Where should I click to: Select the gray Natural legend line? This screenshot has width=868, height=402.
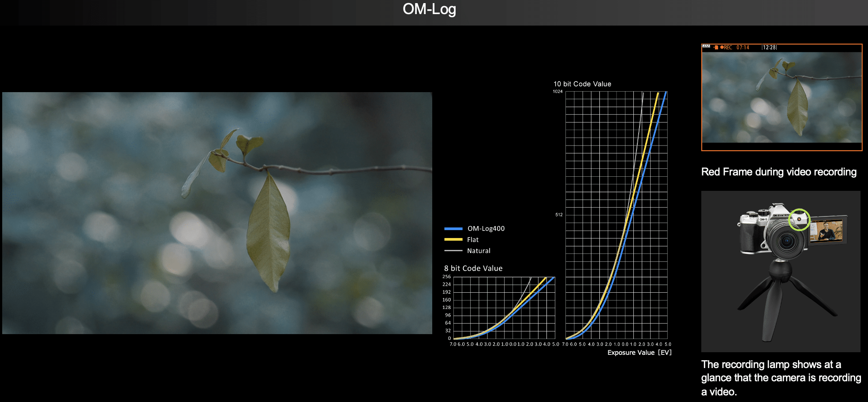[x=453, y=251]
